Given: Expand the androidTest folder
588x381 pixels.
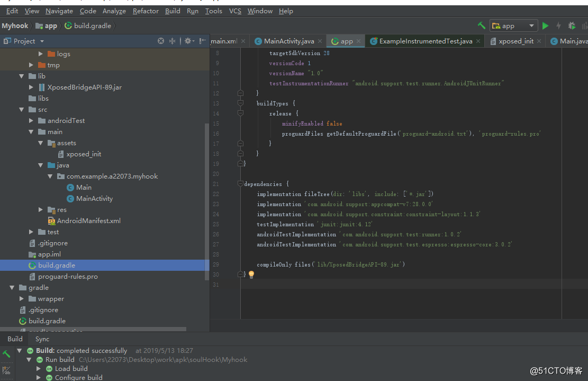Looking at the screenshot, I should pyautogui.click(x=31, y=120).
